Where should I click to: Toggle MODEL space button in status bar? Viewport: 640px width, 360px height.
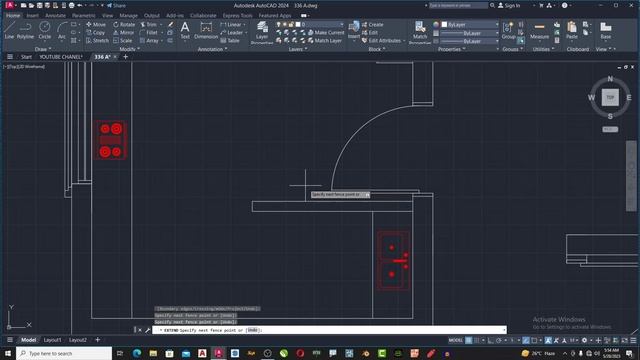(456, 340)
